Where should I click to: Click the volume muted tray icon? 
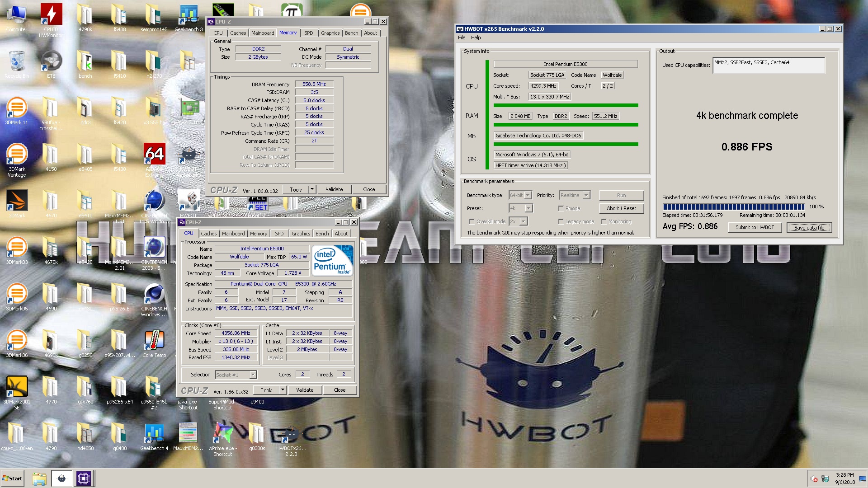pyautogui.click(x=814, y=479)
